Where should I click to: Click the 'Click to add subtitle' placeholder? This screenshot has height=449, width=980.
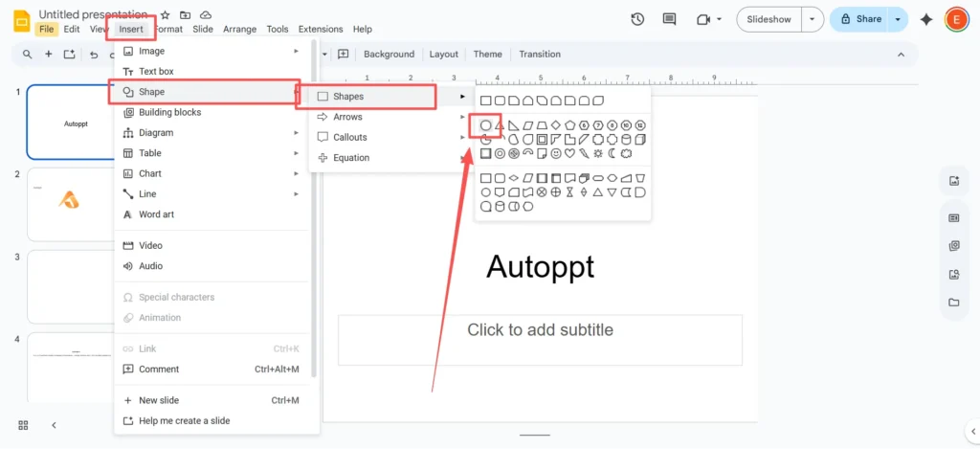click(x=540, y=340)
